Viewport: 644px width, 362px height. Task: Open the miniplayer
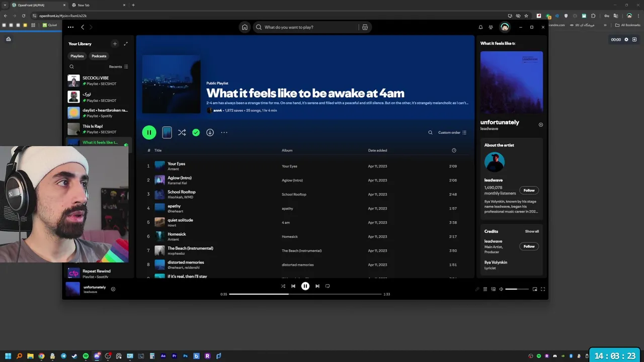[535, 289]
